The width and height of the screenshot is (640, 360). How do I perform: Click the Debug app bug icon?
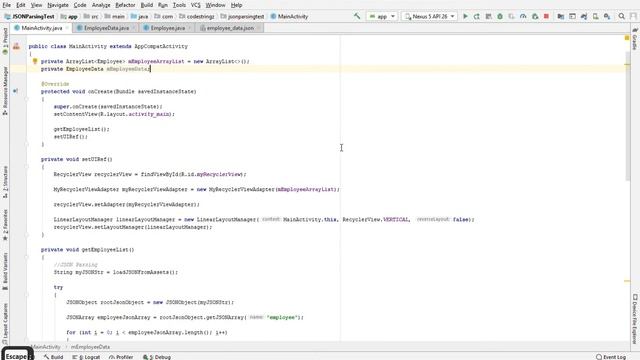500,16
